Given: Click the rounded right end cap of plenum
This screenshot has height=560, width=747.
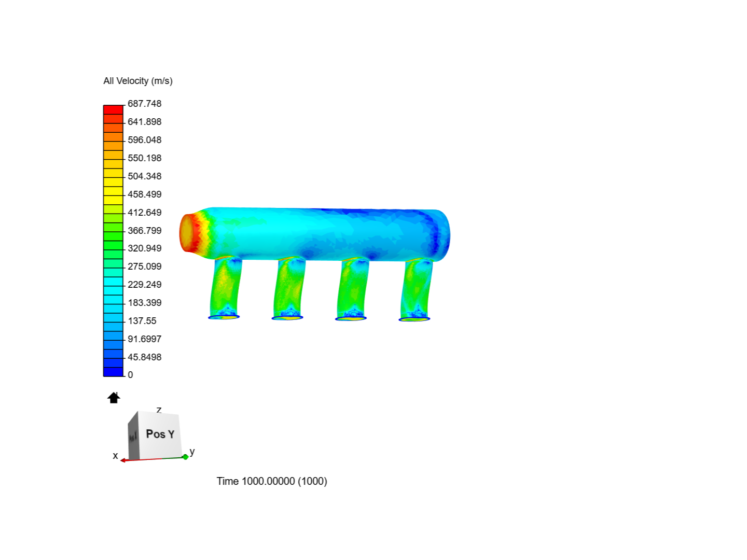Looking at the screenshot, I should [442, 236].
